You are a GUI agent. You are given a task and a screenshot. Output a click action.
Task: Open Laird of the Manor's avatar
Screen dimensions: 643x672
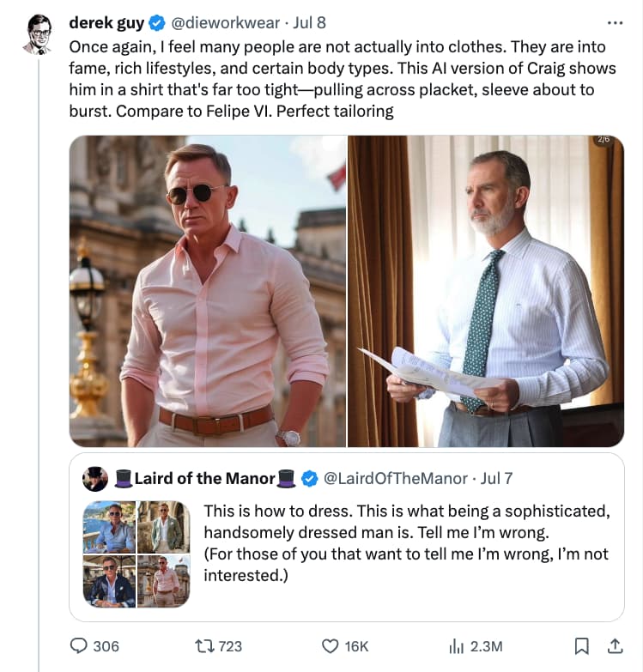(x=95, y=479)
